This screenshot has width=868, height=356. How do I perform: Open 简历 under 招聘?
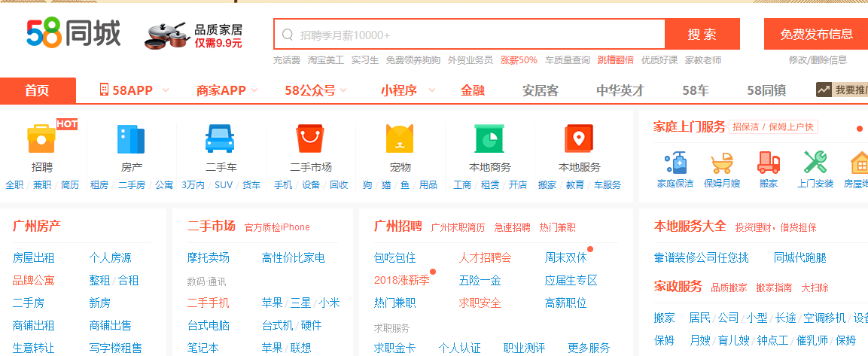[70, 185]
